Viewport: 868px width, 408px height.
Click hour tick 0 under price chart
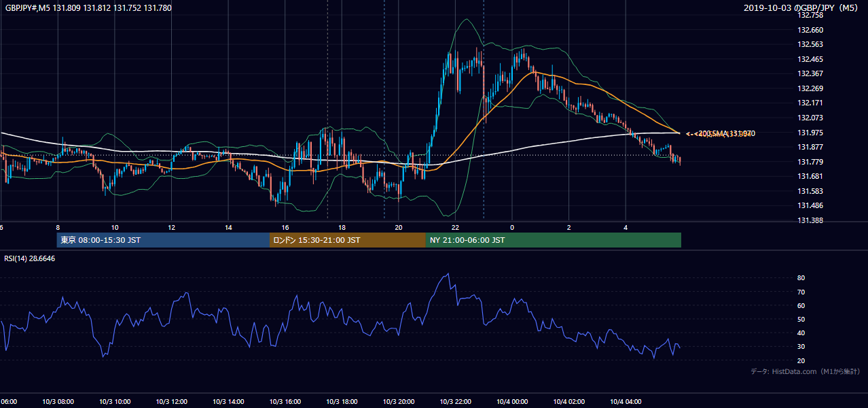[x=512, y=228]
